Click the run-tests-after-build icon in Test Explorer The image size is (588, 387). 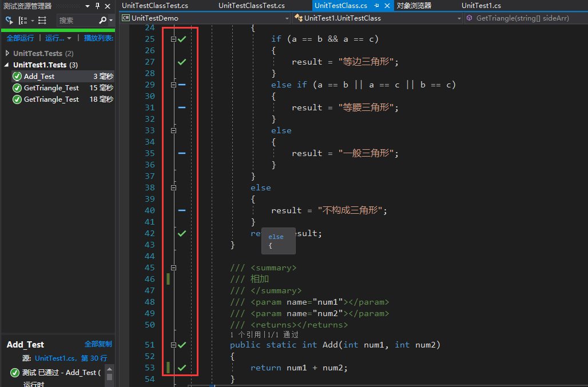pos(9,20)
